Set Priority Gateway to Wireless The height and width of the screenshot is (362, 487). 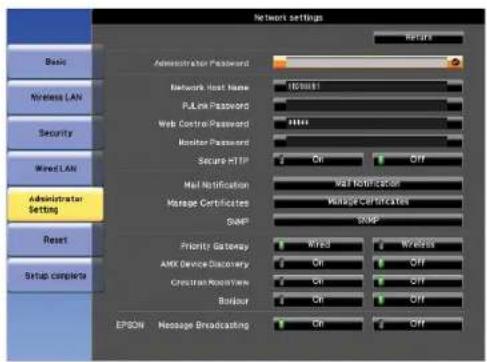point(417,245)
